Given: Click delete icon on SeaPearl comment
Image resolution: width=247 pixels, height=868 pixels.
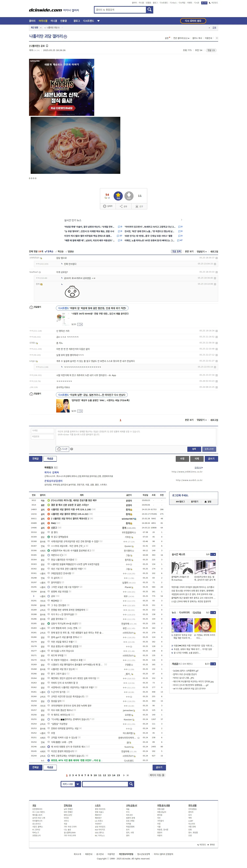Looking at the screenshot, I should pyautogui.click(x=216, y=272).
